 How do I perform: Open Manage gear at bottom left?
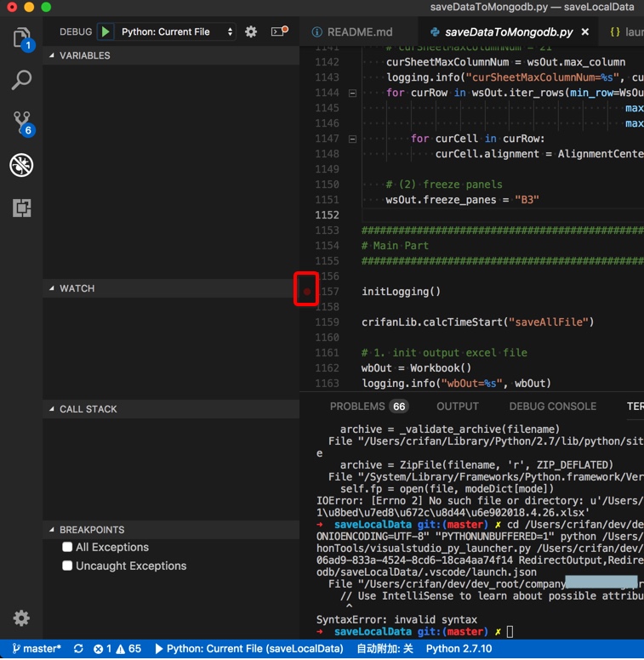tap(21, 618)
